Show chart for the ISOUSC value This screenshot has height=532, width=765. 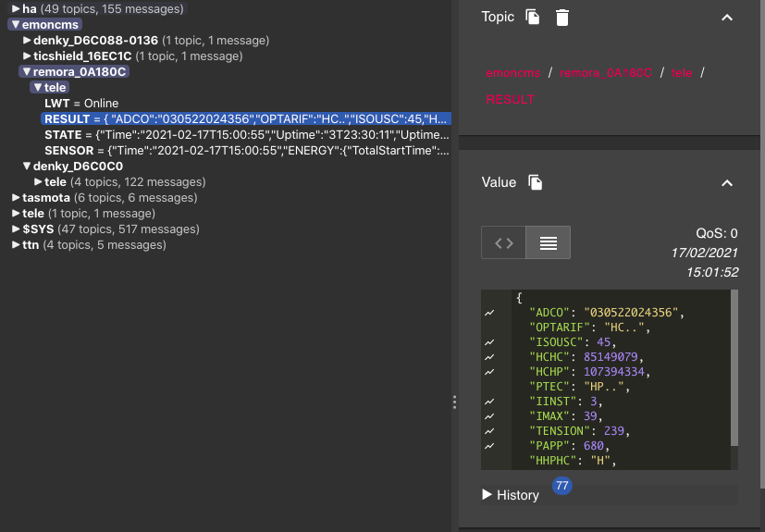click(x=489, y=342)
